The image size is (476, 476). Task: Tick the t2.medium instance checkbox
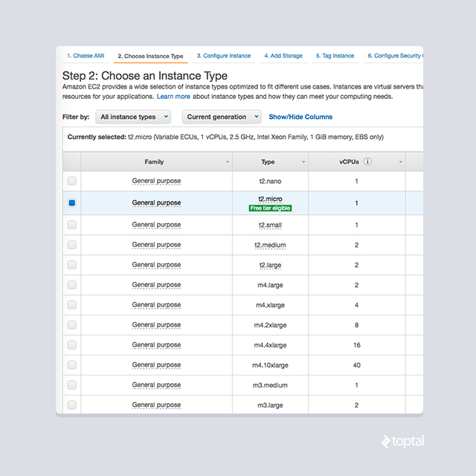point(72,245)
